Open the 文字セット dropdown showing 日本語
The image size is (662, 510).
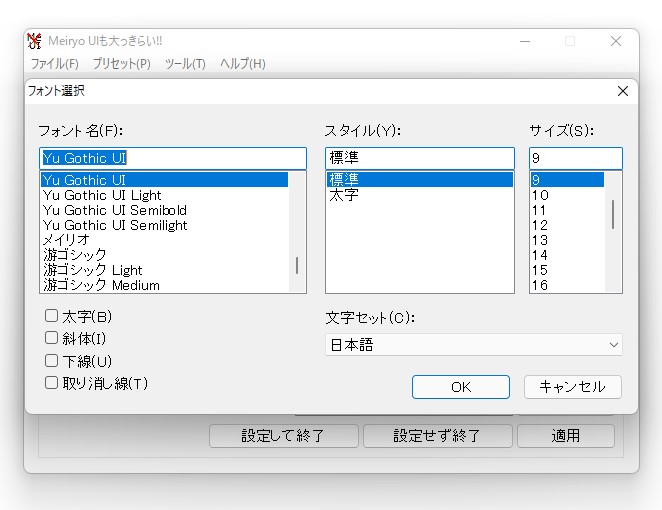(474, 345)
